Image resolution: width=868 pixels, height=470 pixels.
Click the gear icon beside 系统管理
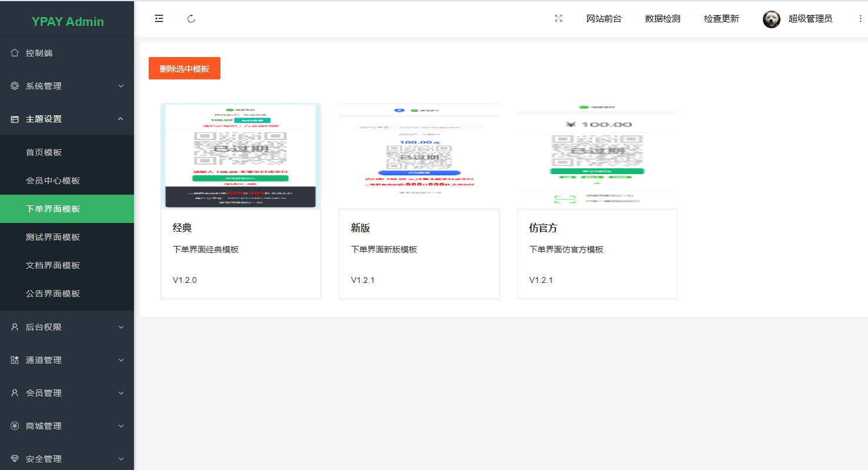tap(15, 86)
